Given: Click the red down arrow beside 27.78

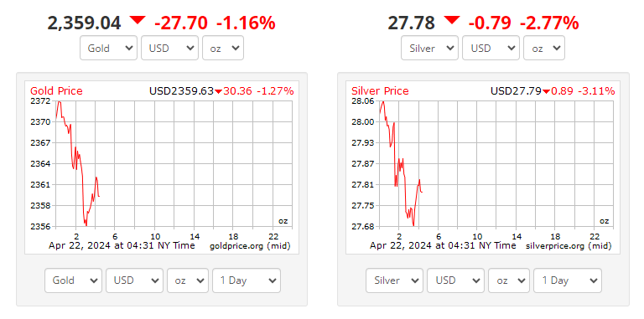Looking at the screenshot, I should click(451, 20).
